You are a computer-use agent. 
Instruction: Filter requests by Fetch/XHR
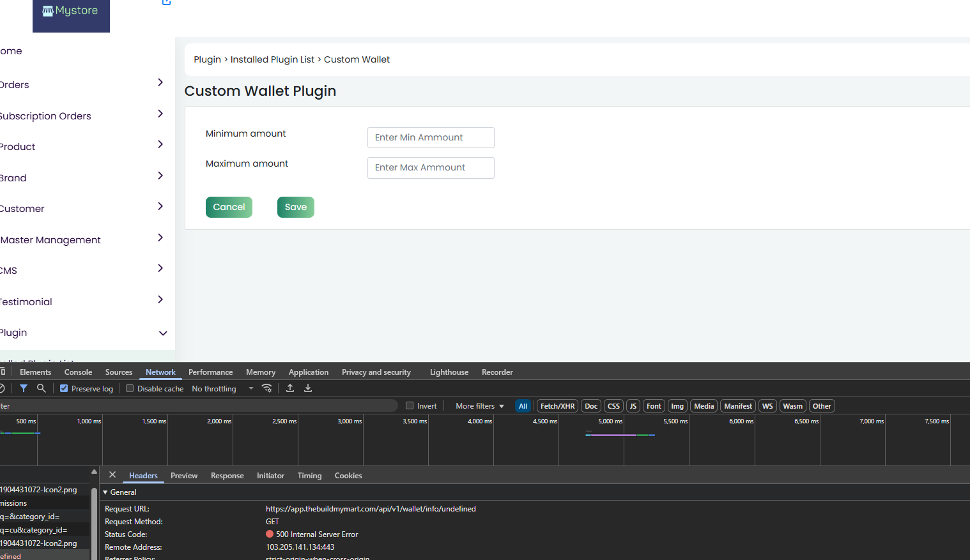(x=557, y=406)
